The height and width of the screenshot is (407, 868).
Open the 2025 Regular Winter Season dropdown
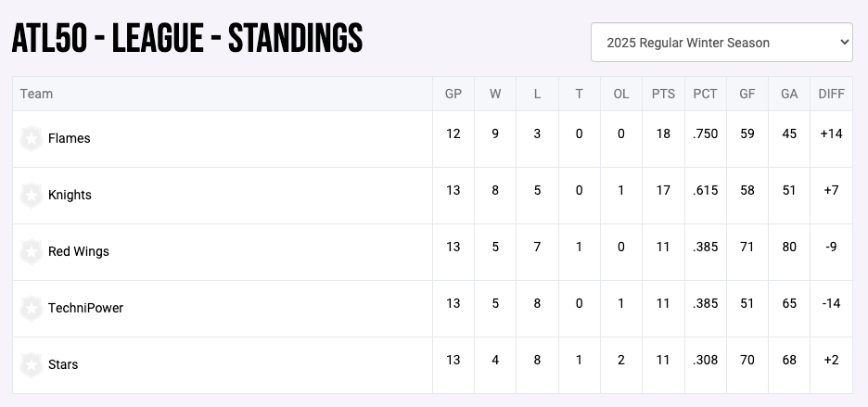721,43
